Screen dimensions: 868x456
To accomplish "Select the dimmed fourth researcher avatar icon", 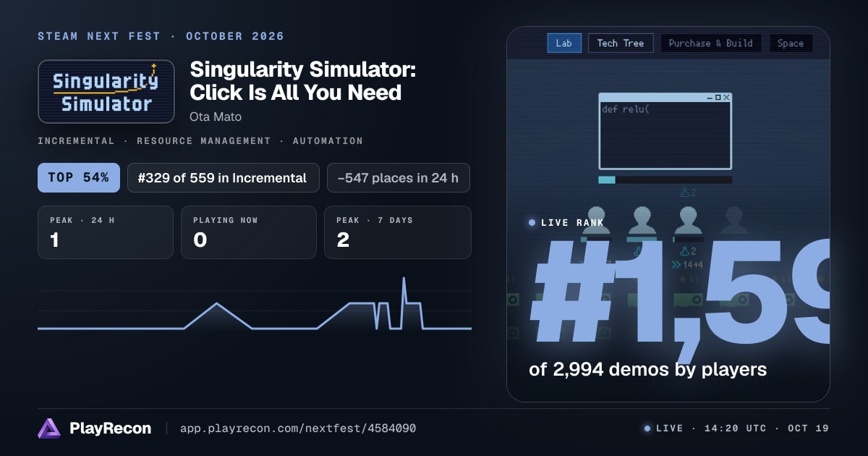I will 733,220.
